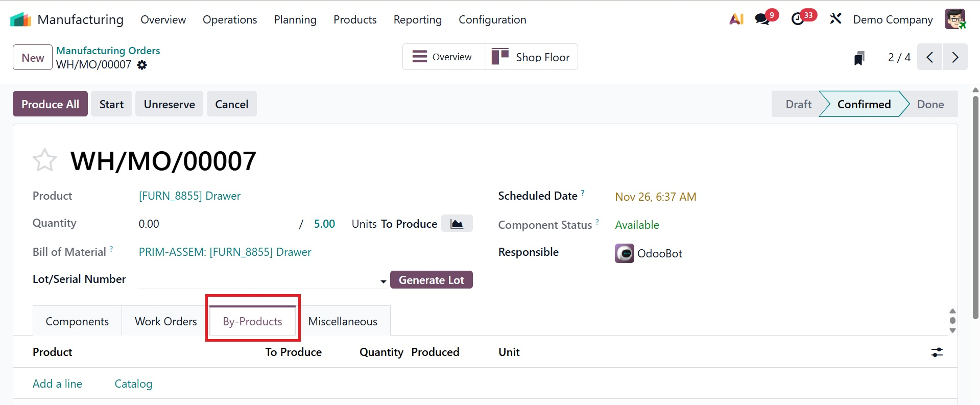This screenshot has height=405, width=980.
Task: Go to next record arrow
Action: (x=955, y=57)
